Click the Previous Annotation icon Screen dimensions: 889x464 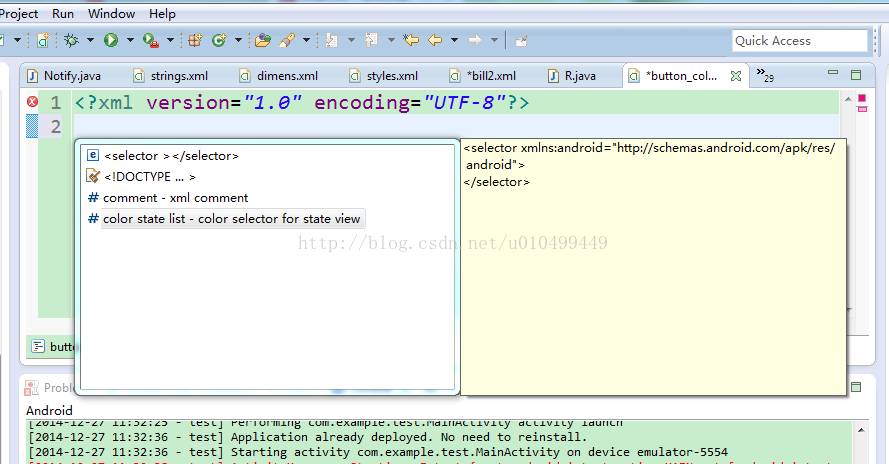coord(371,40)
